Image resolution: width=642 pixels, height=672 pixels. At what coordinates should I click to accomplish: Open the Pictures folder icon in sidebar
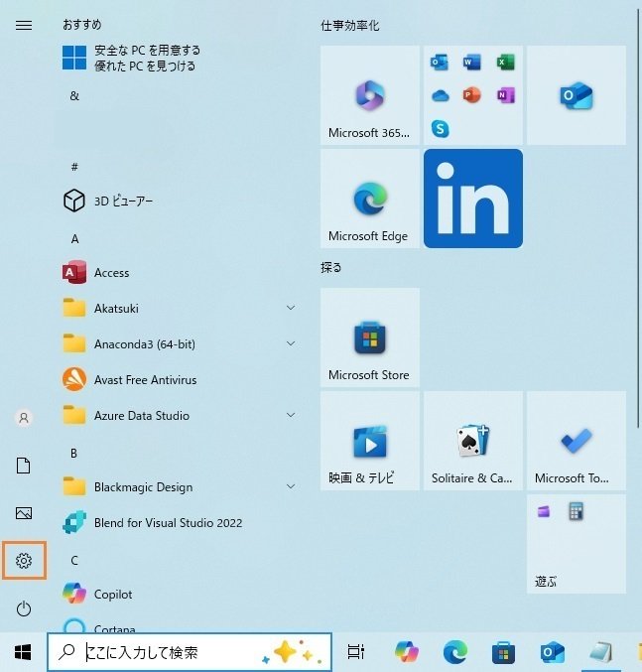pyautogui.click(x=24, y=513)
